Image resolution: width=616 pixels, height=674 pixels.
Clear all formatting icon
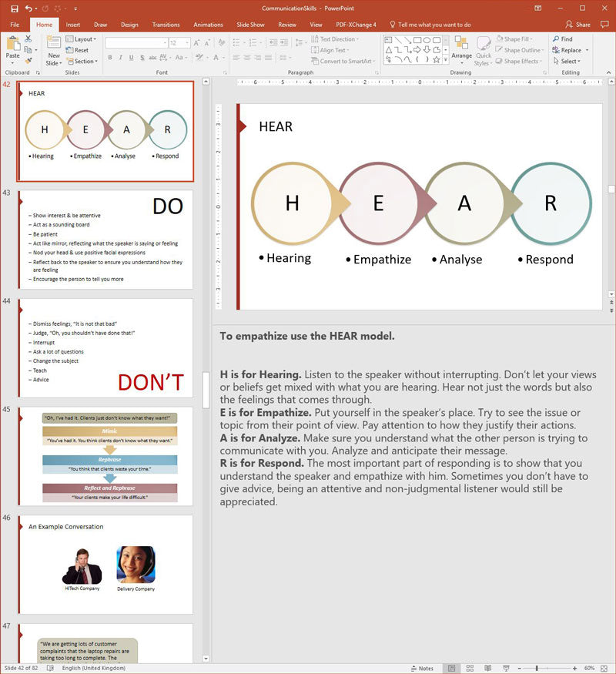222,43
